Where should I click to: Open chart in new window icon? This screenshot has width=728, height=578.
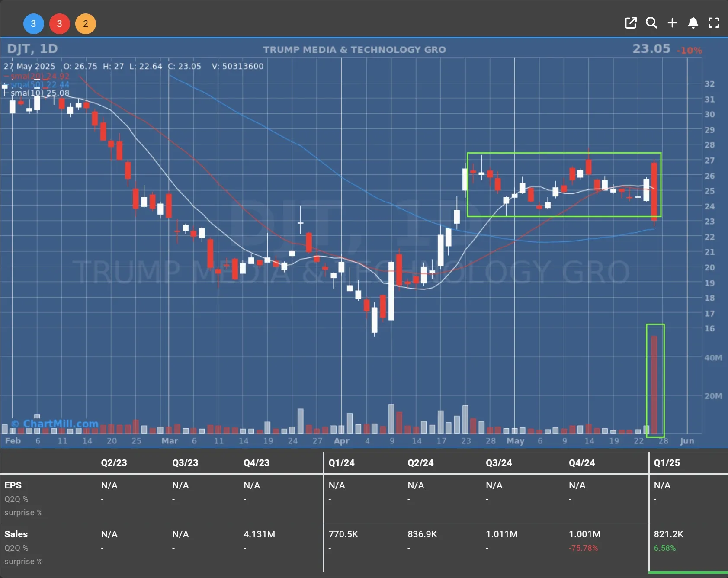tap(631, 23)
